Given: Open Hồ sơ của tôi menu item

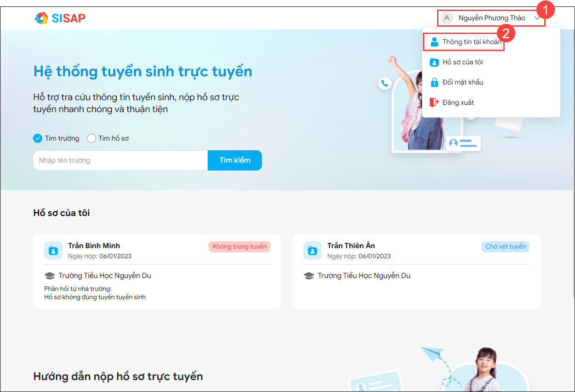Looking at the screenshot, I should [491, 62].
